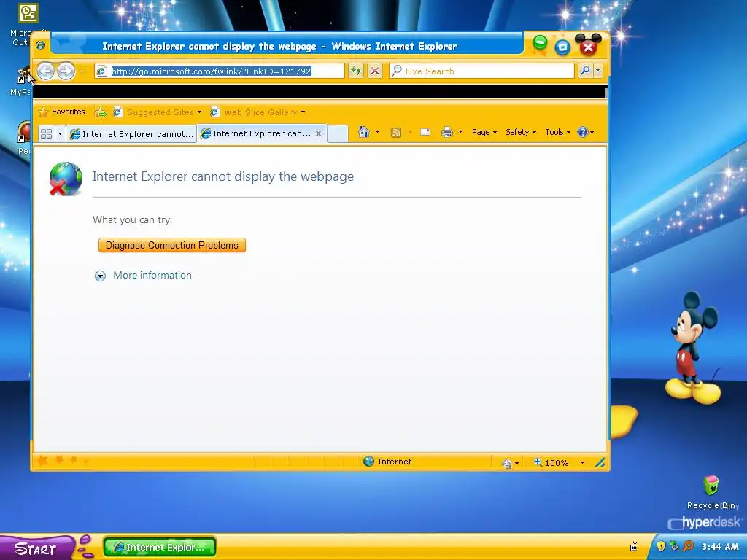Click the yellow security shield tray icon

pyautogui.click(x=661, y=545)
